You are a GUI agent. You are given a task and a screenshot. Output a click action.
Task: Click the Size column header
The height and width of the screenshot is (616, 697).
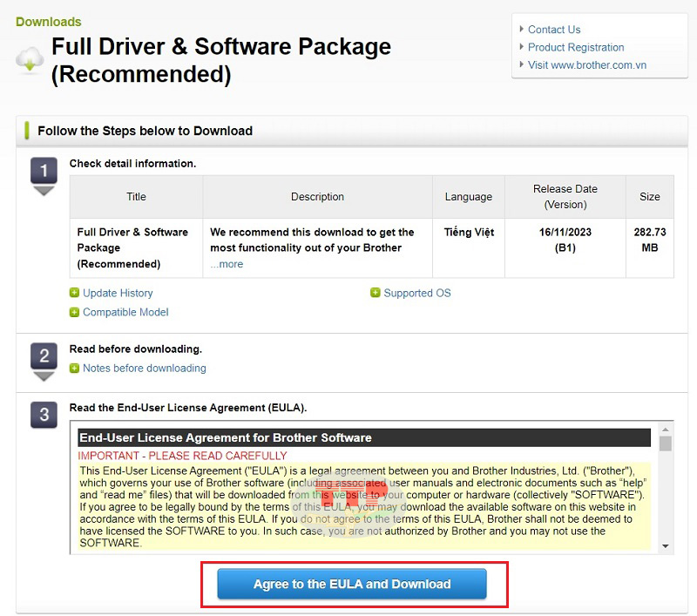[x=650, y=197]
